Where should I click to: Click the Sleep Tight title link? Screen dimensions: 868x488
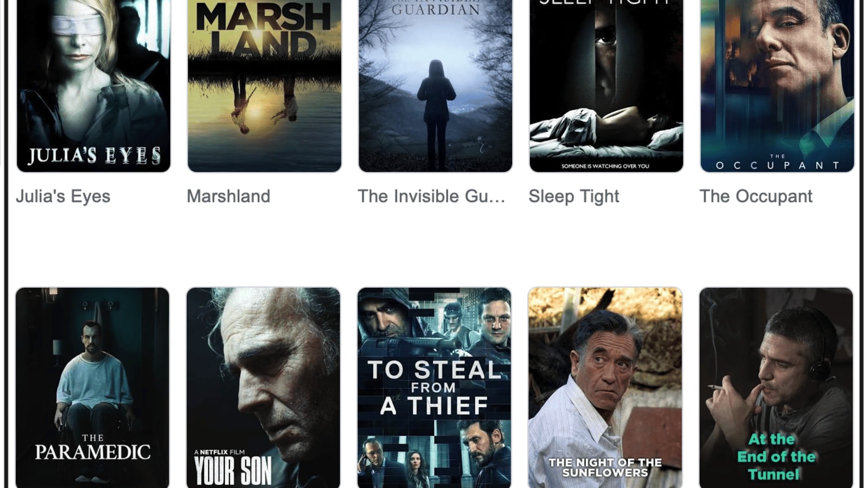tap(574, 196)
